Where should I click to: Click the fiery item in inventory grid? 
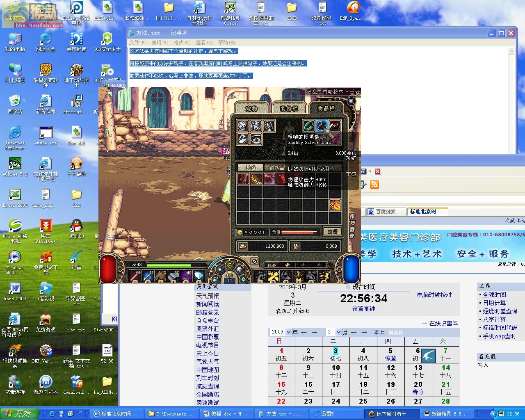(335, 205)
